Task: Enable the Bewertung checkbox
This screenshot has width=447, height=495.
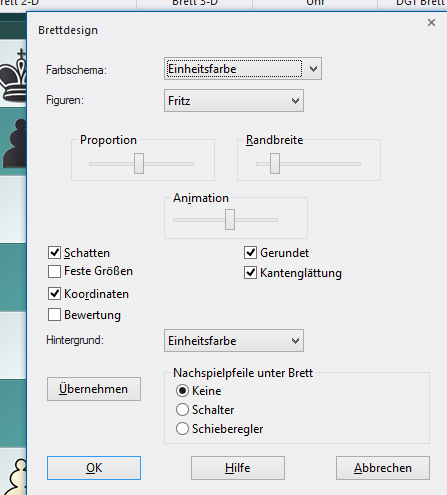Action: click(54, 315)
